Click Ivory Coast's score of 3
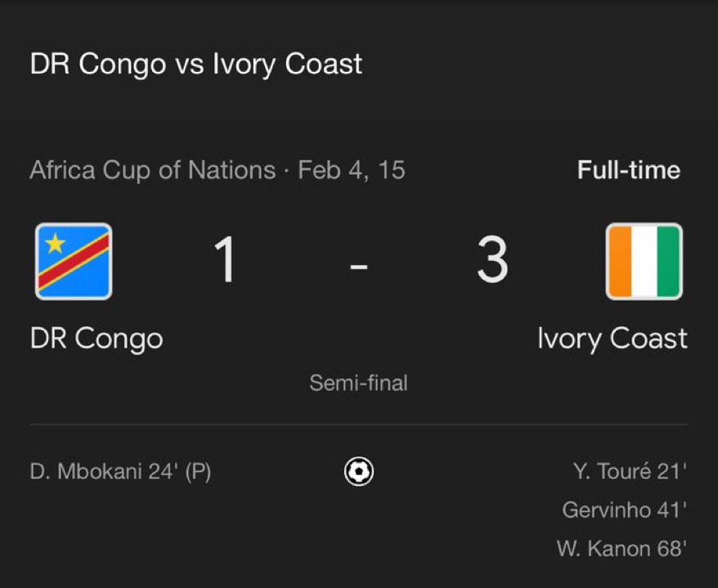 click(x=493, y=260)
